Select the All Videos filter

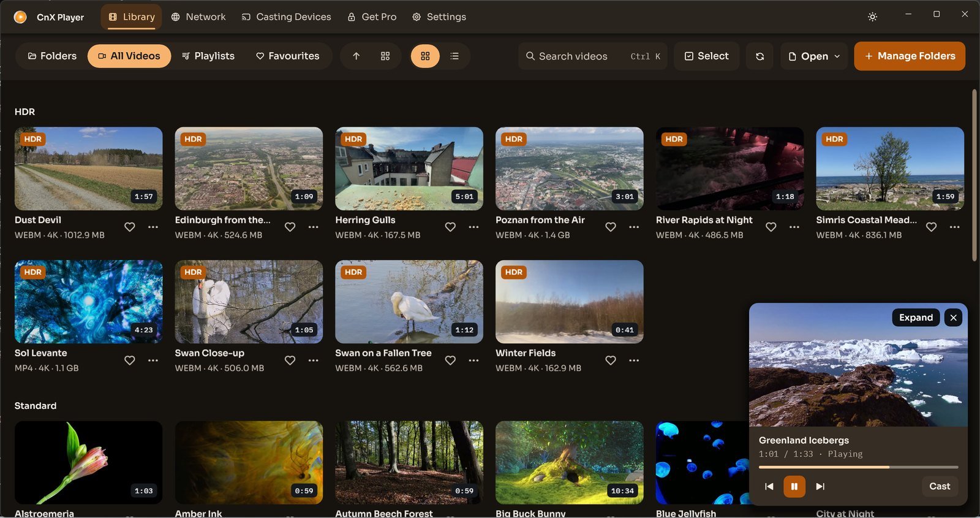point(129,56)
